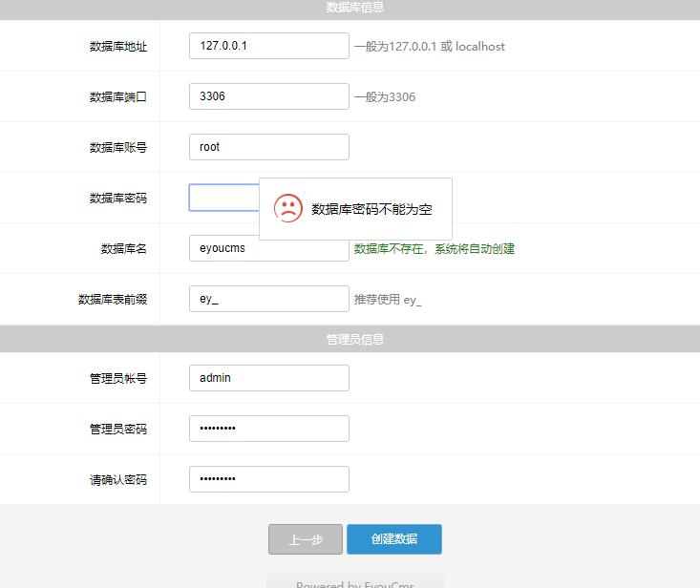Click the empty database password field
The width and height of the screenshot is (700, 588).
[x=223, y=198]
